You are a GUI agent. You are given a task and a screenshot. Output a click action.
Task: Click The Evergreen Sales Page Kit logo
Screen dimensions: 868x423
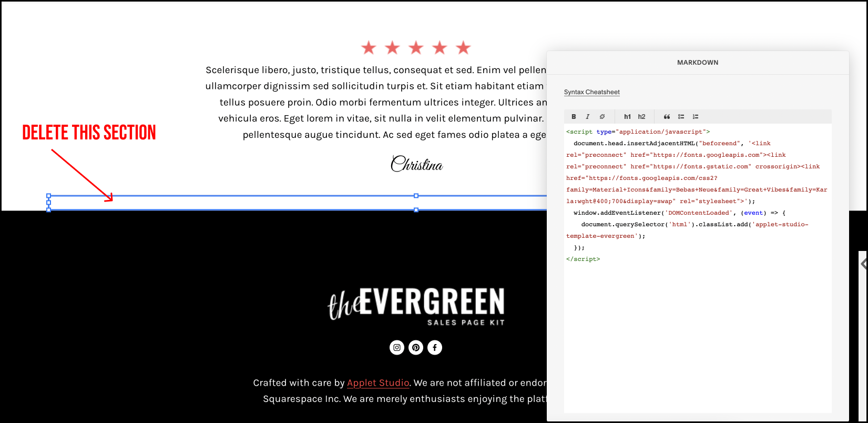[x=416, y=307]
